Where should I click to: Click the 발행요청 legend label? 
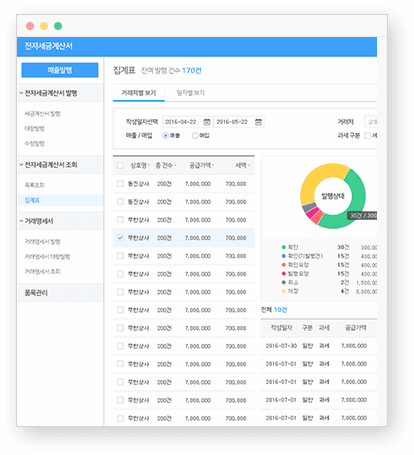[x=298, y=273]
